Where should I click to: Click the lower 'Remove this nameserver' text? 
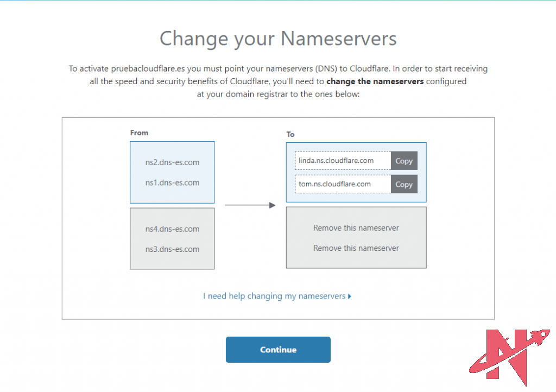(x=356, y=248)
